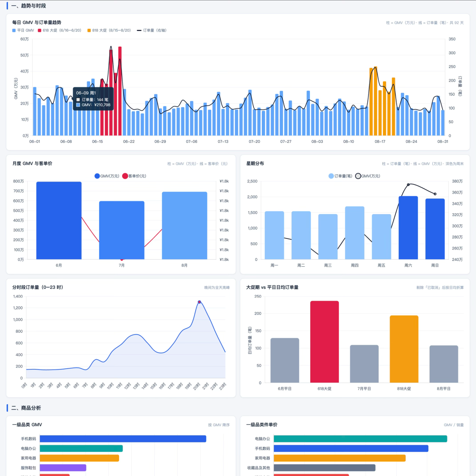Select the gray 8月平日 bar
This screenshot has width=476, height=476.
pos(444,364)
